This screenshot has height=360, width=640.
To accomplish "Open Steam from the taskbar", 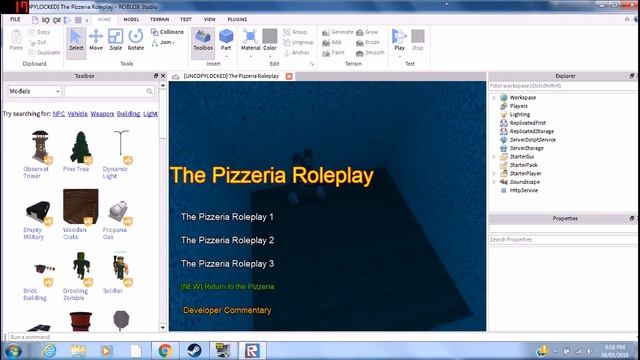I will (x=194, y=351).
